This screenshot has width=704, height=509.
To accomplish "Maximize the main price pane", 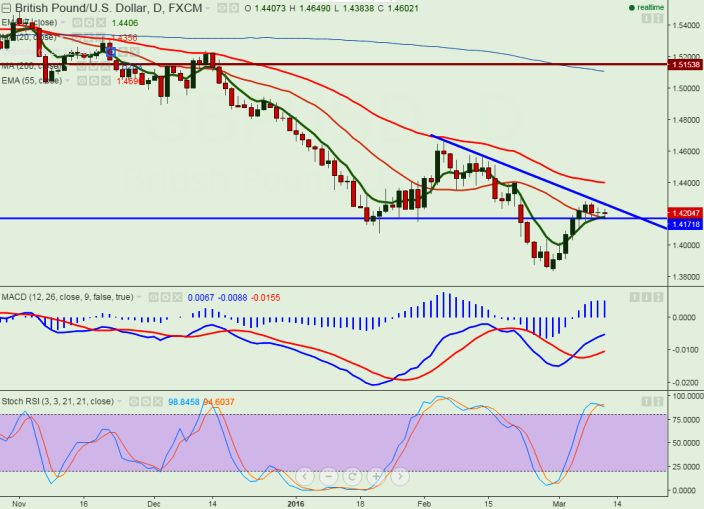I will (x=658, y=19).
